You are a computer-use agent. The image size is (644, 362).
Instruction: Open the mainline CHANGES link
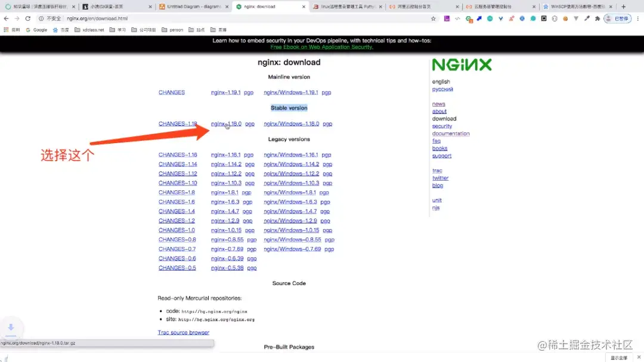pyautogui.click(x=172, y=92)
